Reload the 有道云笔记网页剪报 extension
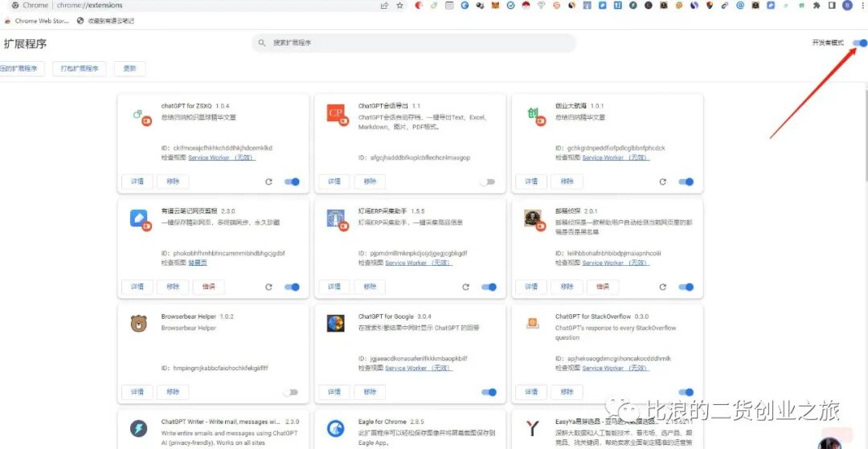 click(268, 287)
